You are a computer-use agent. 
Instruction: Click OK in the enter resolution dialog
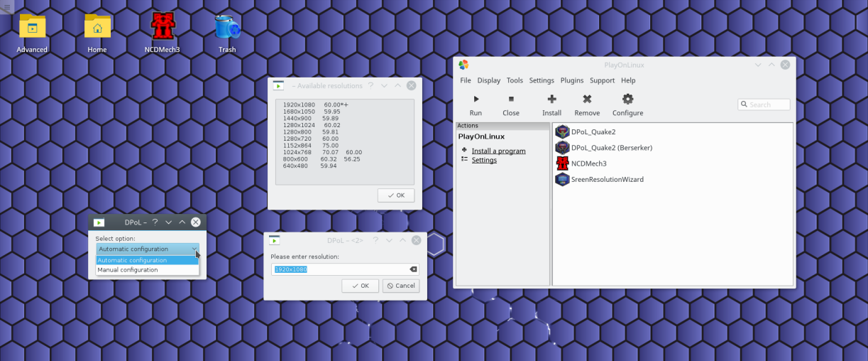point(360,285)
